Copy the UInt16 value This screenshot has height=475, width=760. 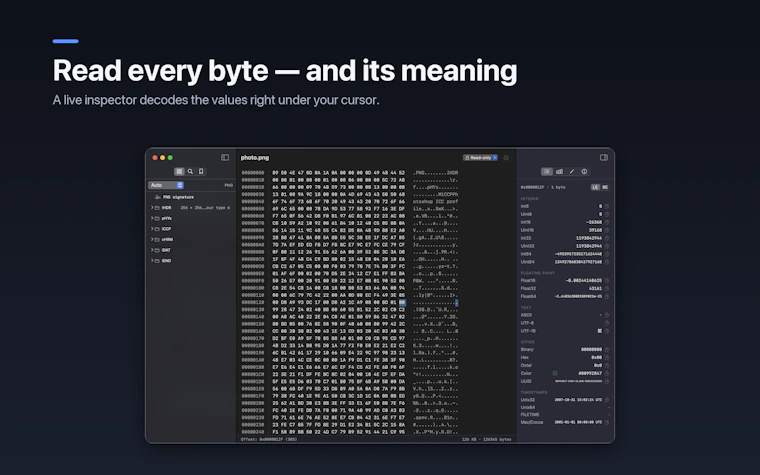coord(607,230)
